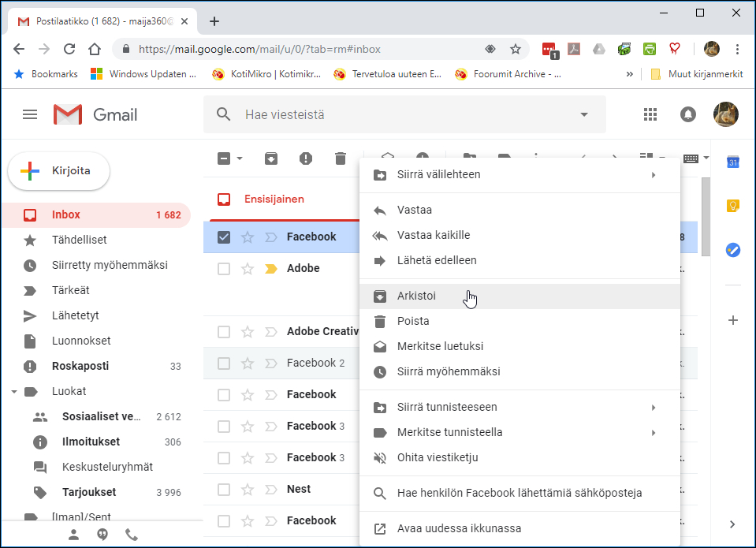Open the Google apps grid
Image resolution: width=756 pixels, height=548 pixels.
click(x=650, y=114)
